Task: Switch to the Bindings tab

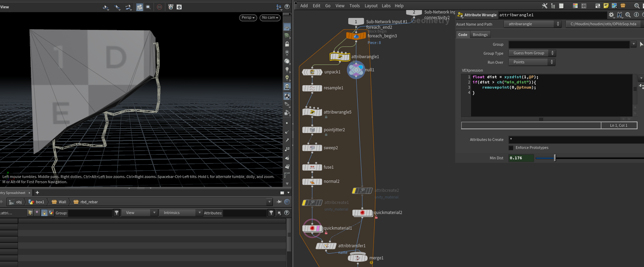Action: [x=480, y=35]
